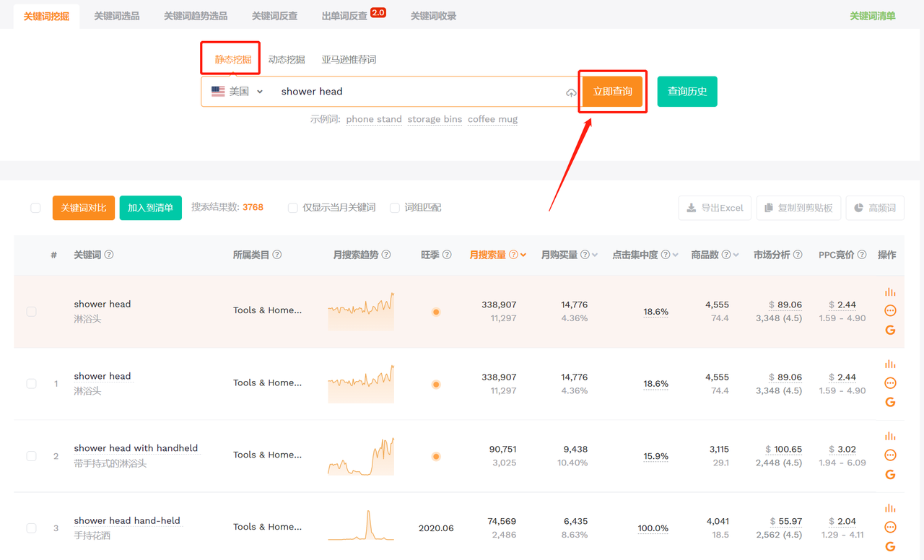
Task: Click the shower head keyword input field
Action: pyautogui.click(x=419, y=92)
